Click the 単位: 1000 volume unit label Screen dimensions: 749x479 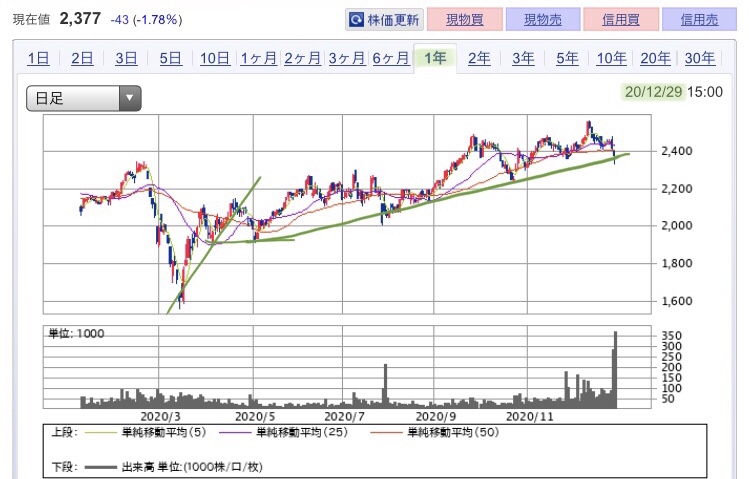click(x=76, y=333)
